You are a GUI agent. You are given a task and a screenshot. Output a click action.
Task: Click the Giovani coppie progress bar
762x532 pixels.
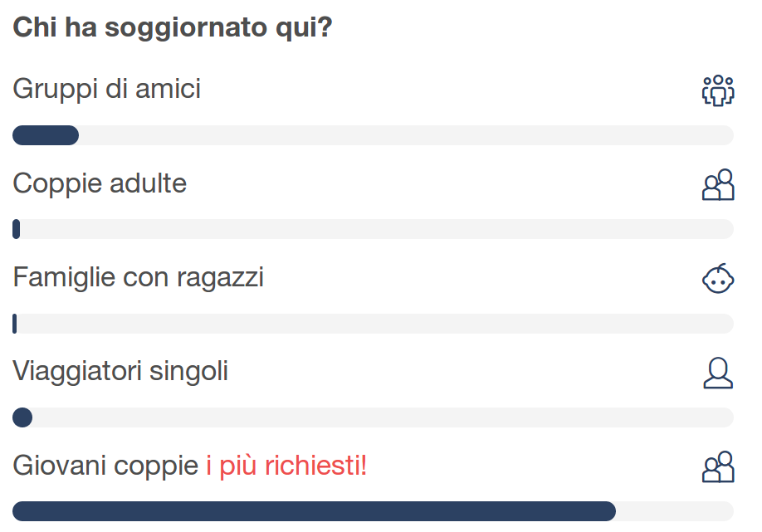click(x=373, y=511)
